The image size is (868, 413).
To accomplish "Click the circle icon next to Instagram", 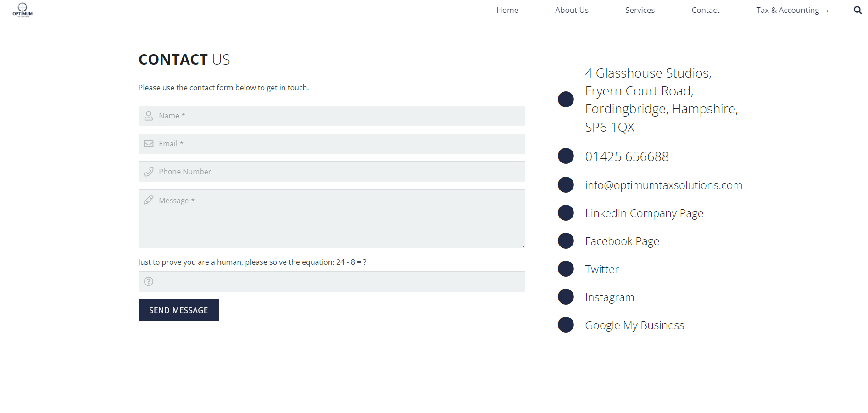I will coord(566,297).
